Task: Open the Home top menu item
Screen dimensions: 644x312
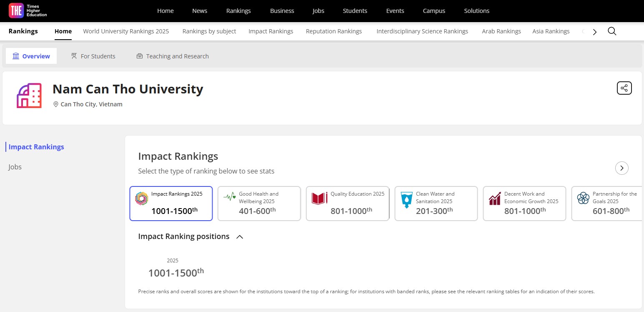Action: (x=165, y=11)
